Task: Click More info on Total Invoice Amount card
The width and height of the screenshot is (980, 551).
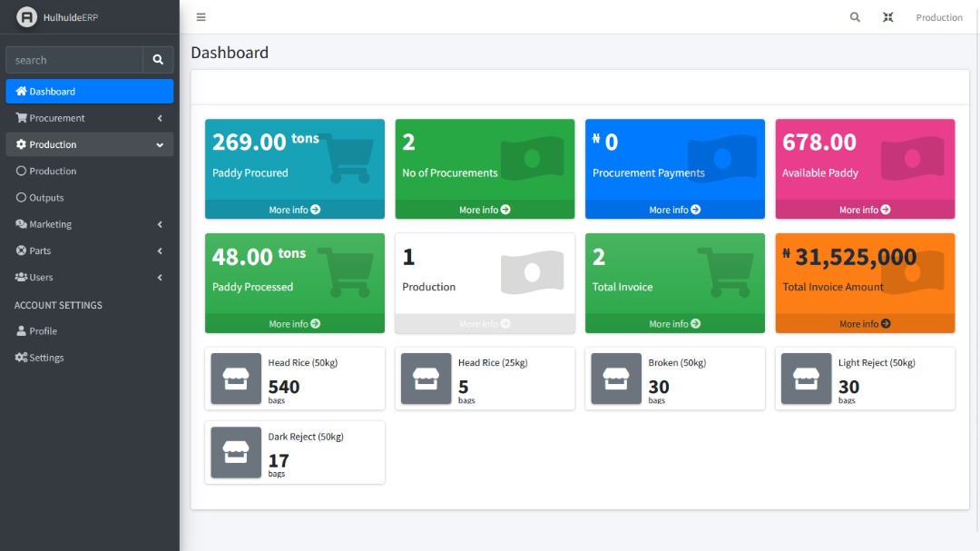Action: pos(864,324)
